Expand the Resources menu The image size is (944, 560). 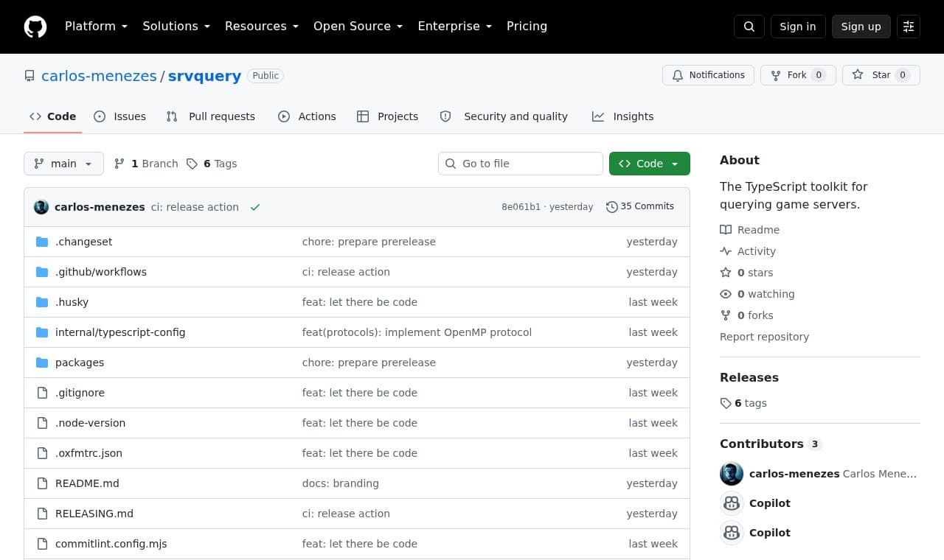tap(262, 27)
